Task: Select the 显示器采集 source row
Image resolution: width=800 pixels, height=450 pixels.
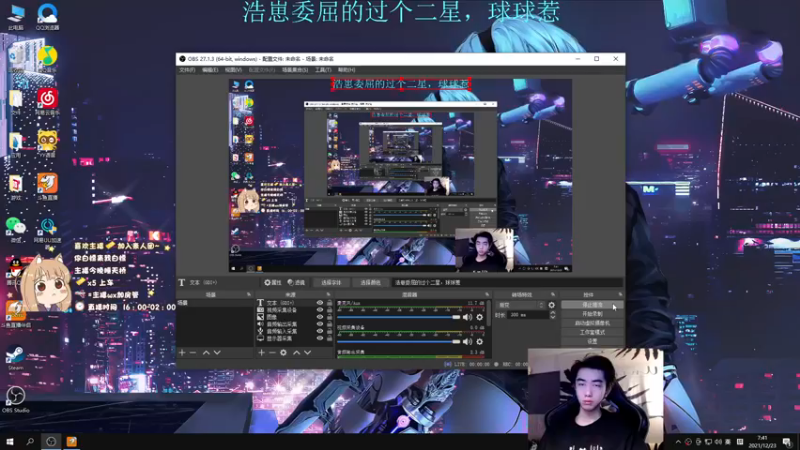Action: click(294, 338)
